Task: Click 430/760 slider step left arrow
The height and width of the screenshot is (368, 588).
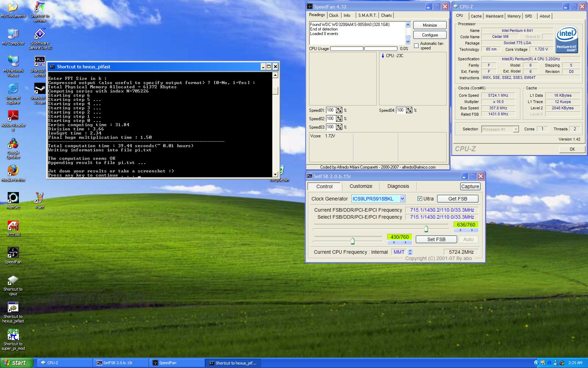Action: click(394, 242)
